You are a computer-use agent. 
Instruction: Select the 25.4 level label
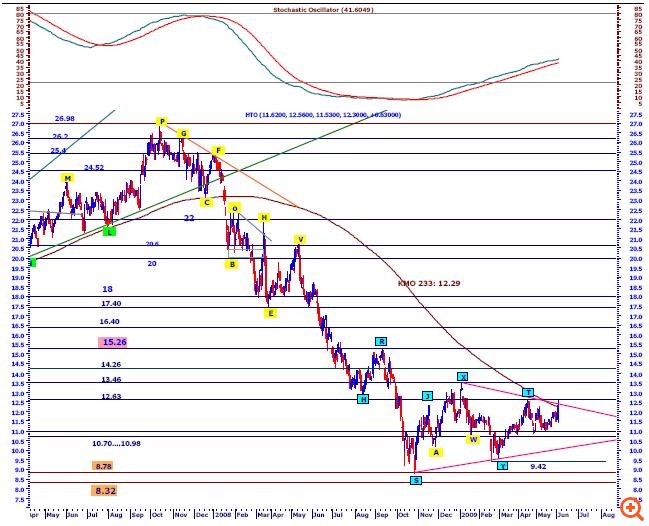click(58, 151)
